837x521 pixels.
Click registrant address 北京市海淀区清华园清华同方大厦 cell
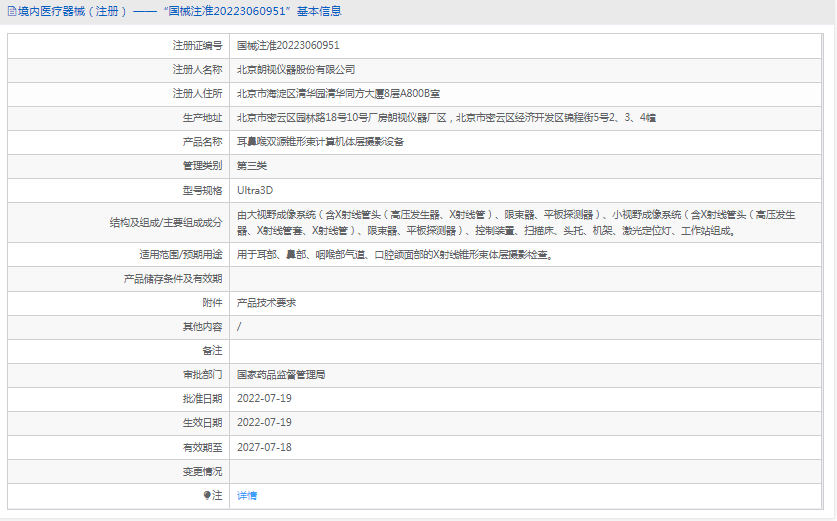coord(338,94)
